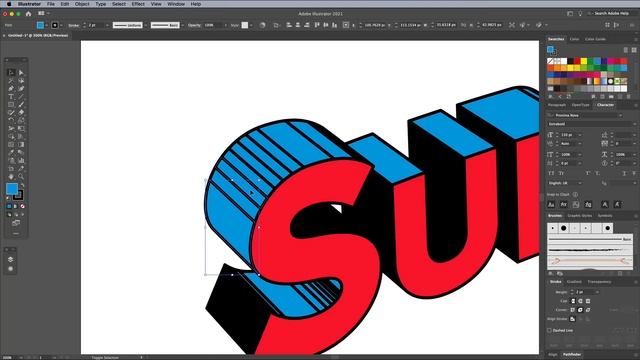Screen dimensions: 640x360
Task: Select the Gradient tool
Action: tap(21, 144)
